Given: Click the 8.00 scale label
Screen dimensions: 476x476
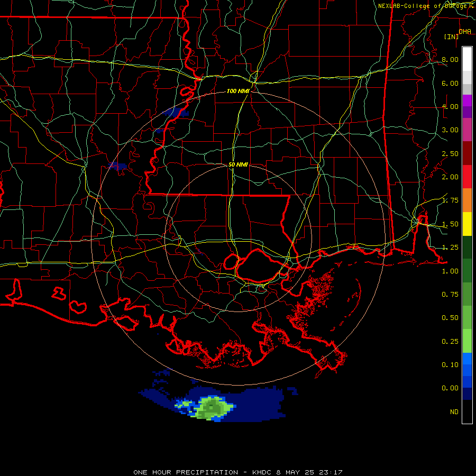Looking at the screenshot, I should (450, 59).
